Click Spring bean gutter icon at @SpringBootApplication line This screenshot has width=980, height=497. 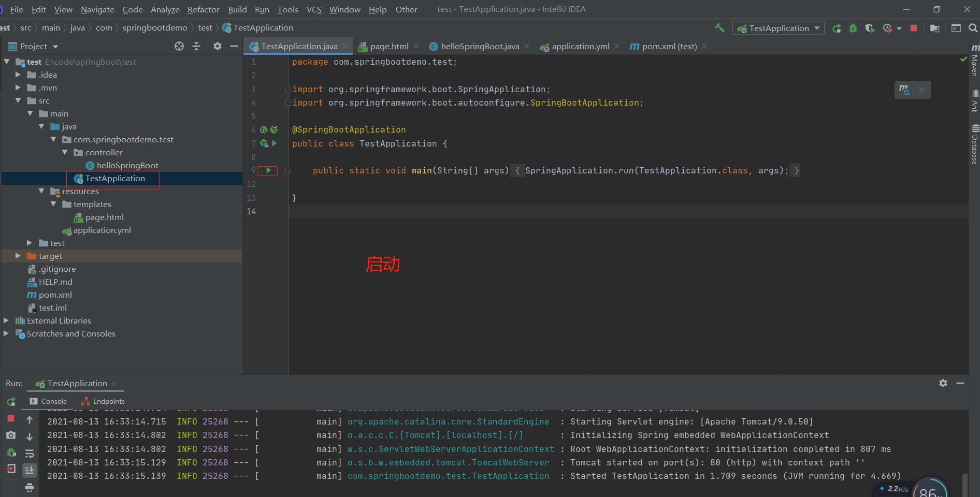[264, 129]
